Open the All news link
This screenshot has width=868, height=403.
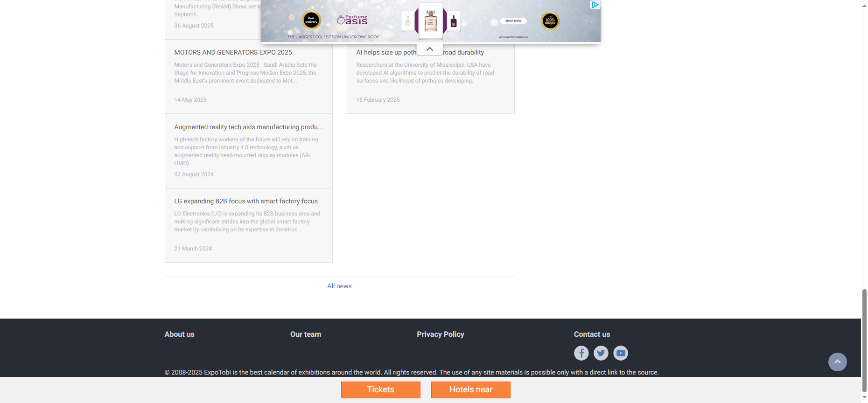[x=339, y=286]
